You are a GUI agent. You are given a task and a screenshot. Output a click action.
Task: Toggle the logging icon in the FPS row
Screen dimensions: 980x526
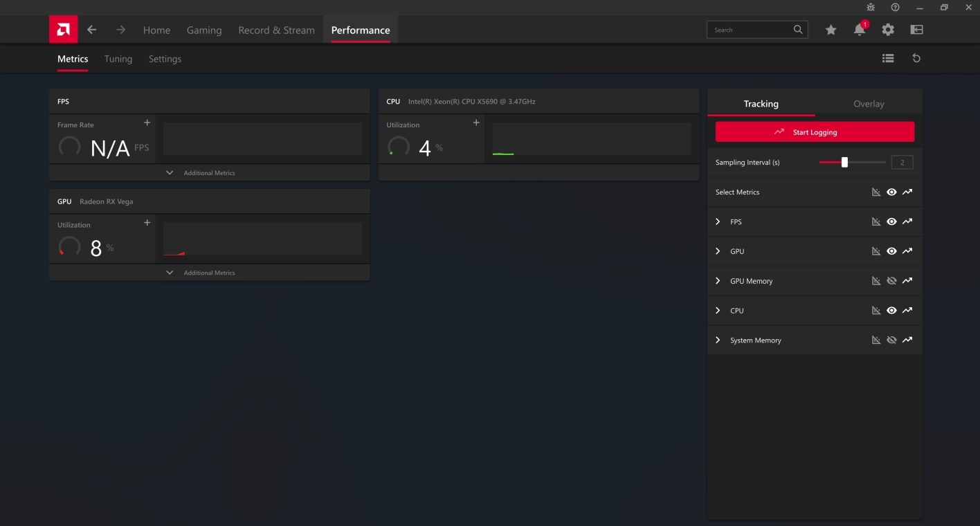907,221
